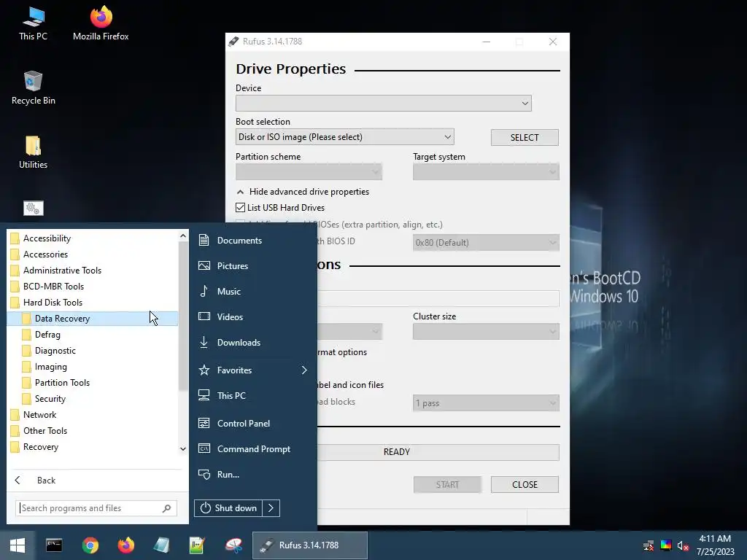This screenshot has width=747, height=560.
Task: Open Accessibility folder in programs list
Action: [x=93, y=238]
